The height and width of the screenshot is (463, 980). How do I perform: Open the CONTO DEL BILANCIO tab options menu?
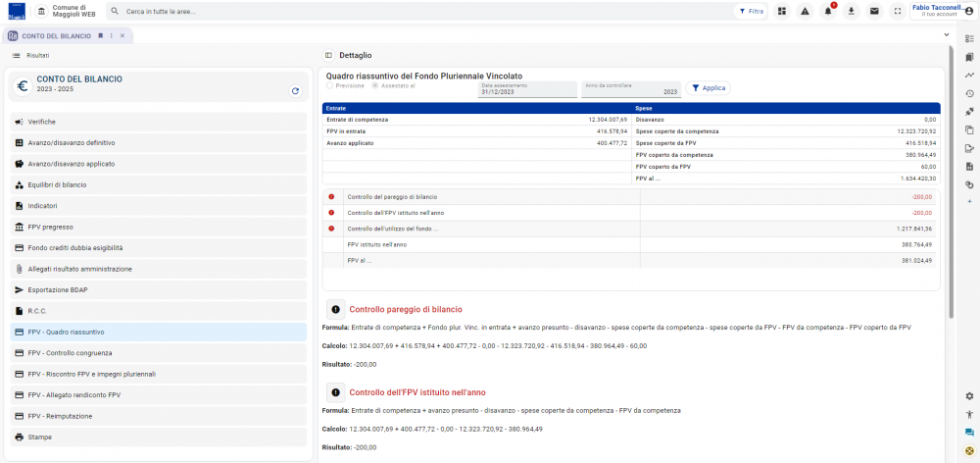point(112,36)
